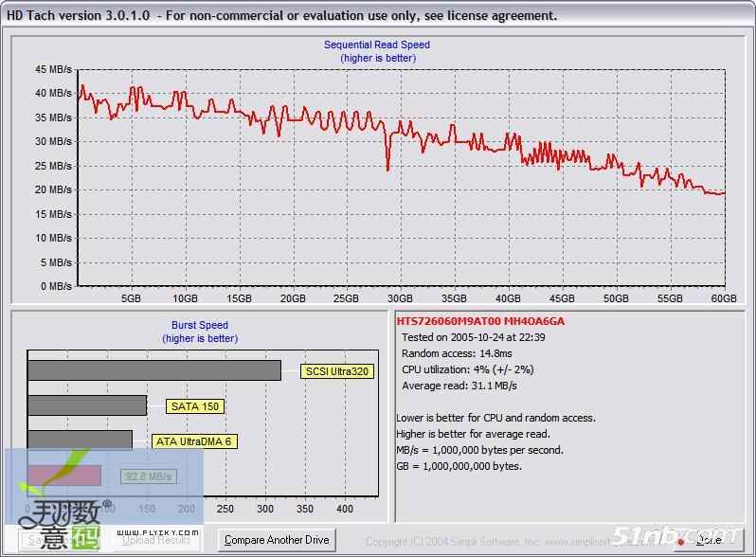Click the 45 MB/s axis label
This screenshot has width=756, height=557.
click(53, 69)
